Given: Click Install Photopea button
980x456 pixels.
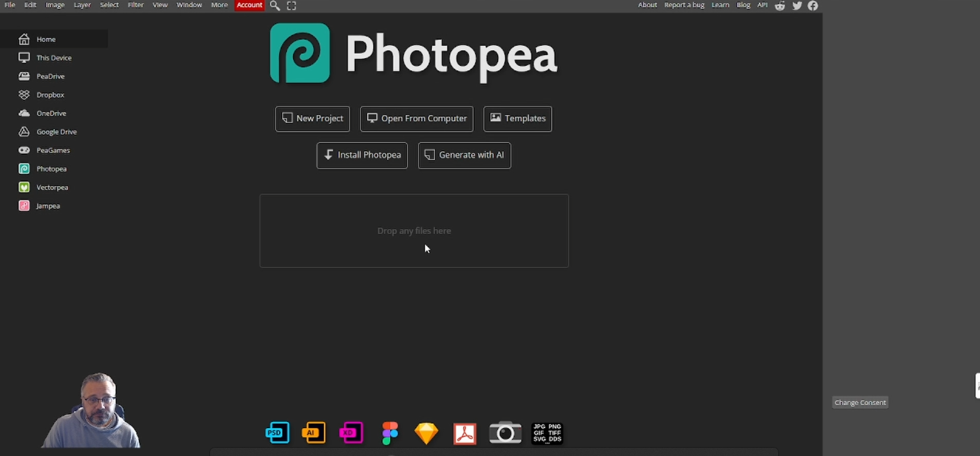Looking at the screenshot, I should point(362,155).
